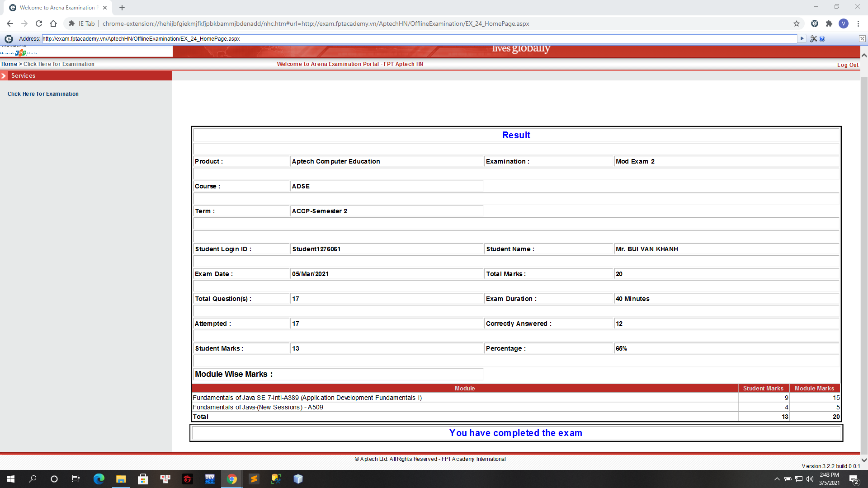Click the IE Tab address input field
Screen dimensions: 868x488
(x=420, y=39)
